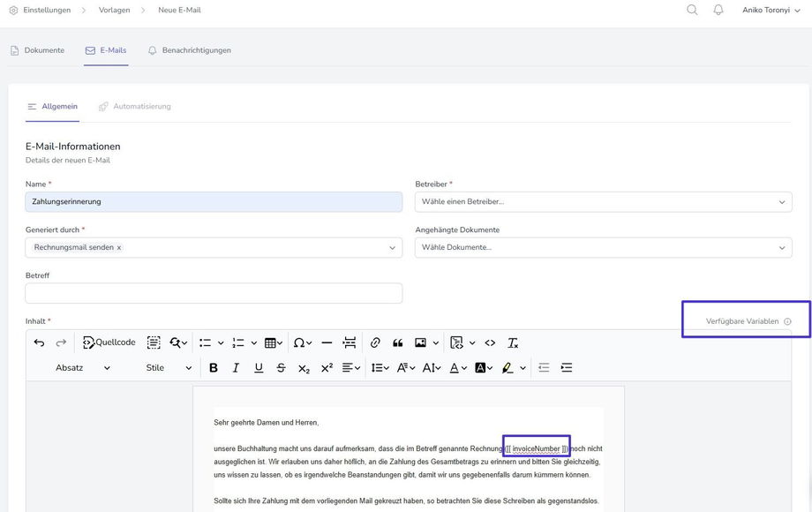Toggle italic formatting
Viewport: 812px width, 512px height.
[x=236, y=367]
